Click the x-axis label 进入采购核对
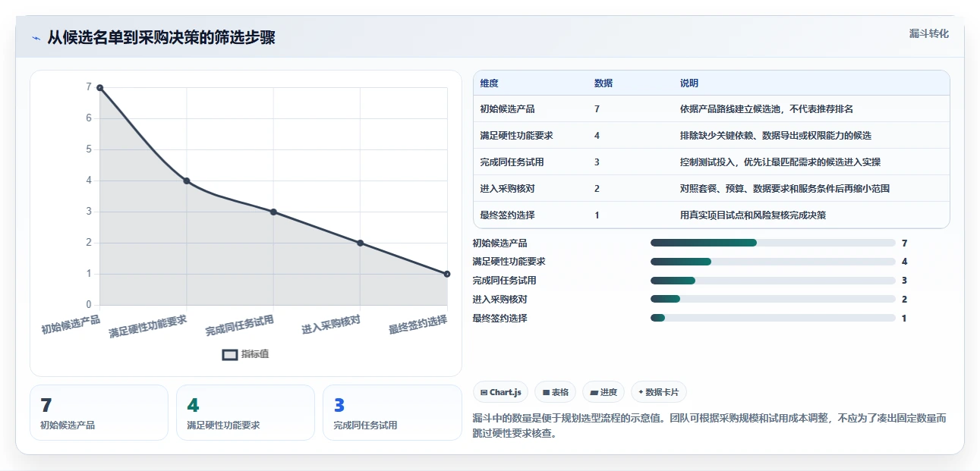The image size is (980, 471). pos(331,324)
